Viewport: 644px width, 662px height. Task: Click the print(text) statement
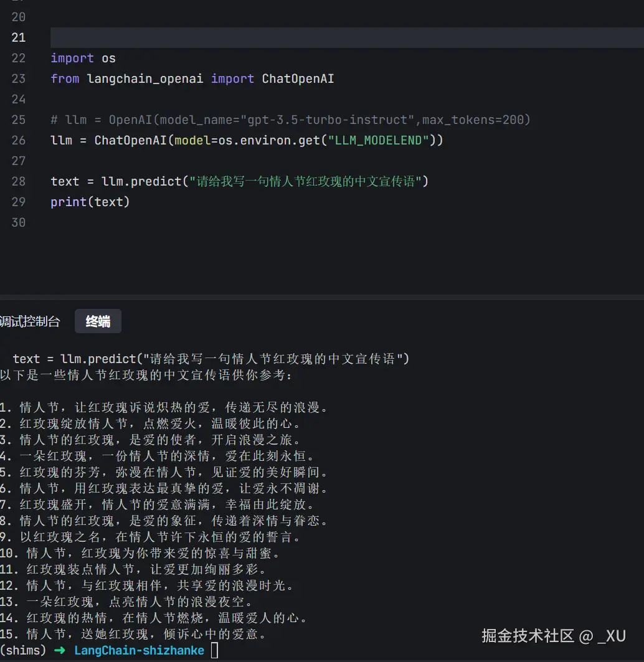tap(90, 202)
